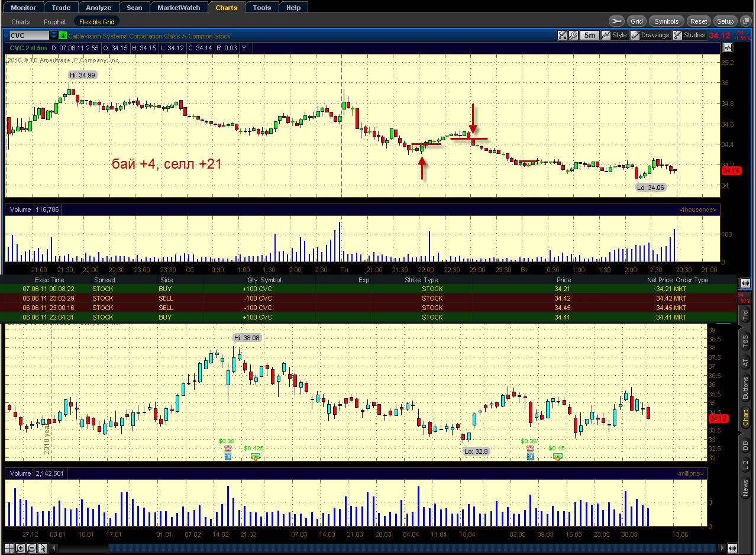Viewport: 756px width, 555px height.
Task: Click the Grid button
Action: 637,21
